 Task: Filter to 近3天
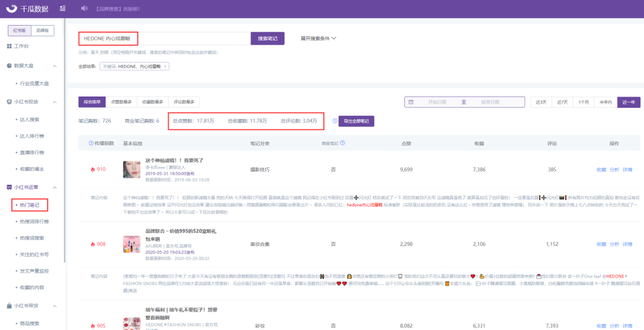[541, 102]
